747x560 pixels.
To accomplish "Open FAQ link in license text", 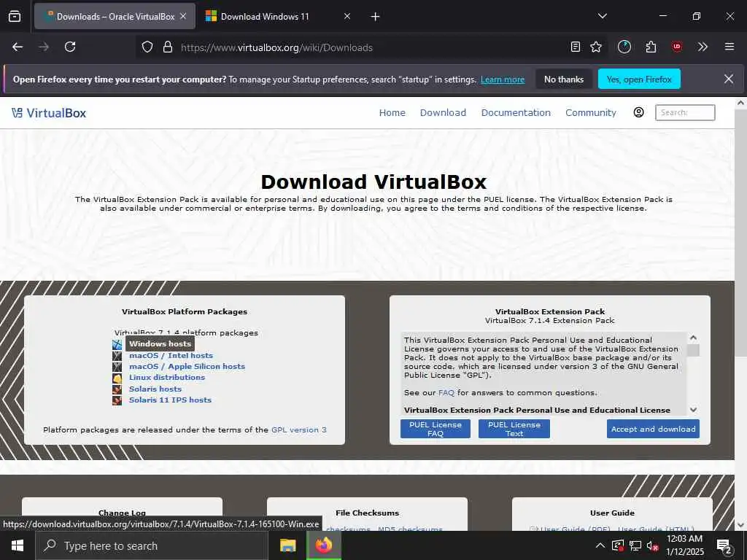I will coord(446,392).
